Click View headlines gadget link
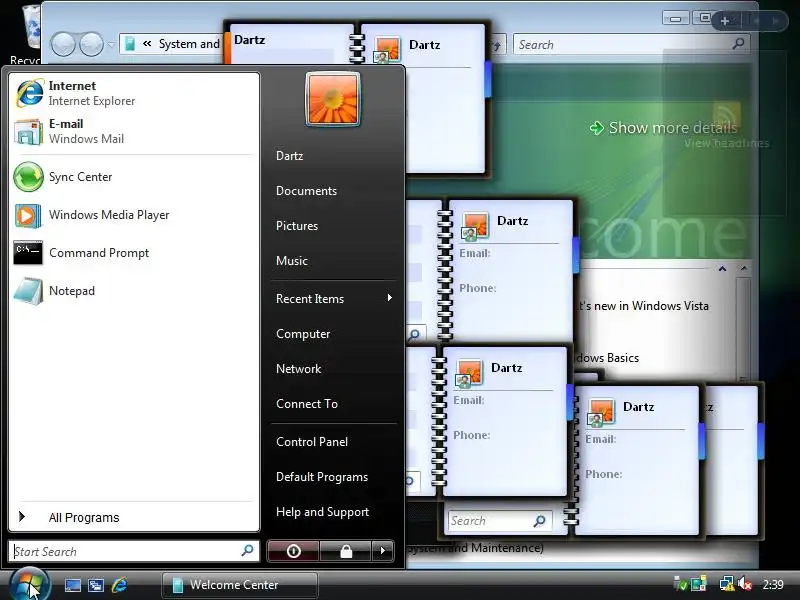 pos(727,143)
